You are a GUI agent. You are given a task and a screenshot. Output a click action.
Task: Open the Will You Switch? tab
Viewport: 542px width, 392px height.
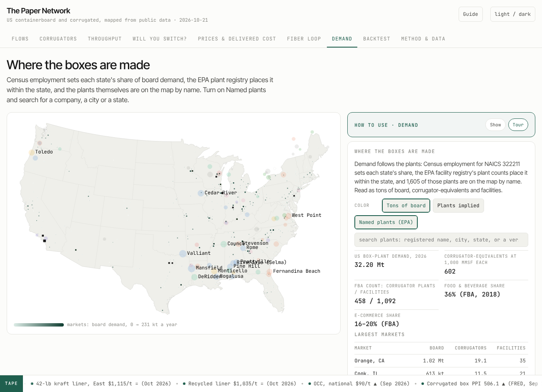pyautogui.click(x=160, y=39)
